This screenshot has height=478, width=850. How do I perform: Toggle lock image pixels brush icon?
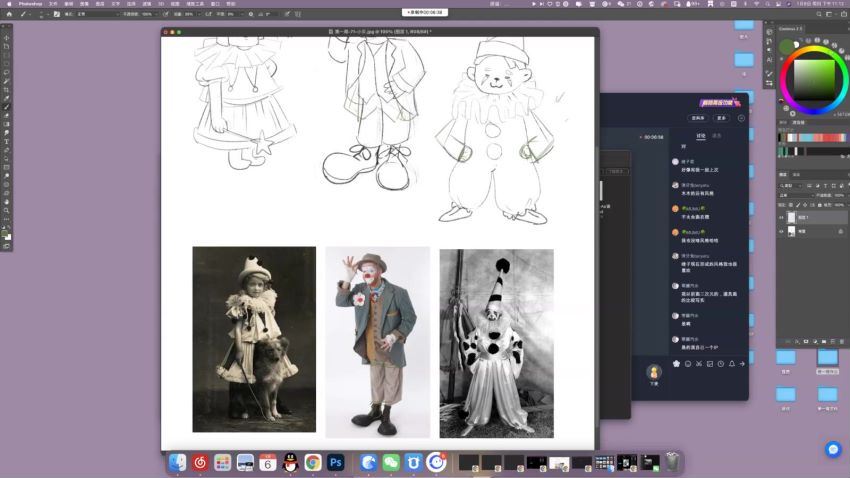tap(798, 205)
